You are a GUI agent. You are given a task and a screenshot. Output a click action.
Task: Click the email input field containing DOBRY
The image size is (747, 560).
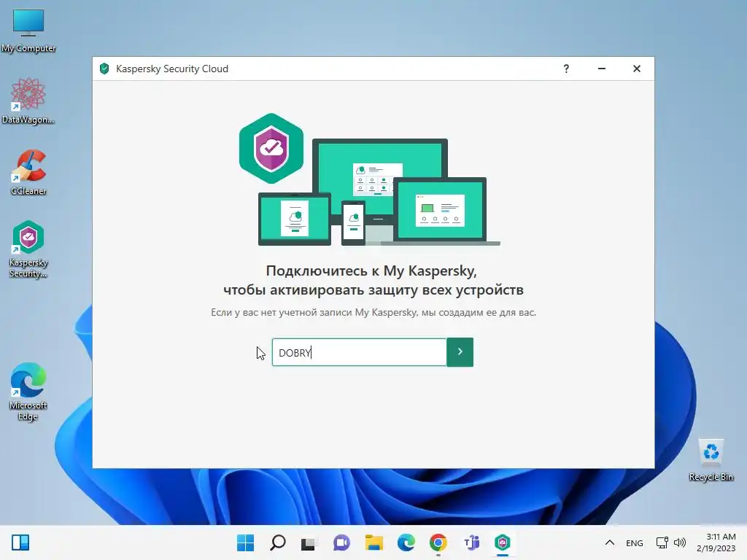[359, 352]
